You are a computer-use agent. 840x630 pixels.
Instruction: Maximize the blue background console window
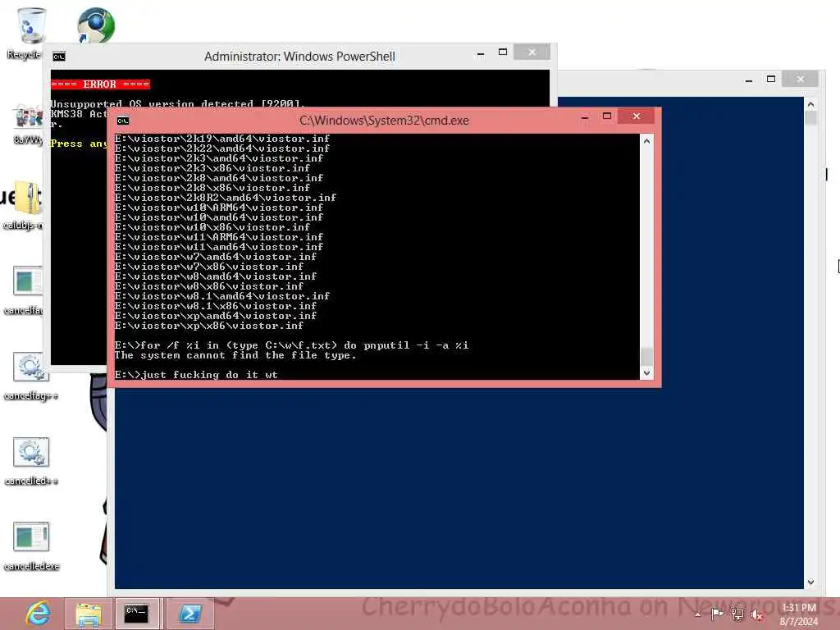(x=771, y=79)
